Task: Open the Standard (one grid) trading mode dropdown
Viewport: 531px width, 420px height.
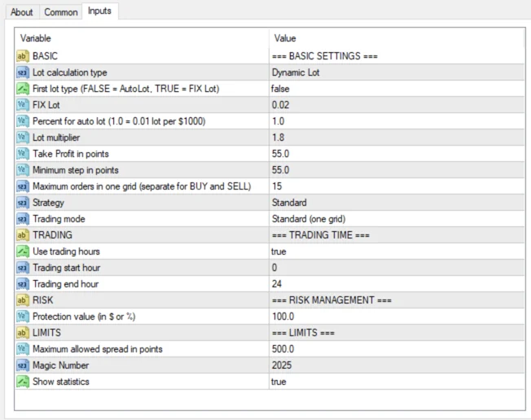Action: coord(397,219)
